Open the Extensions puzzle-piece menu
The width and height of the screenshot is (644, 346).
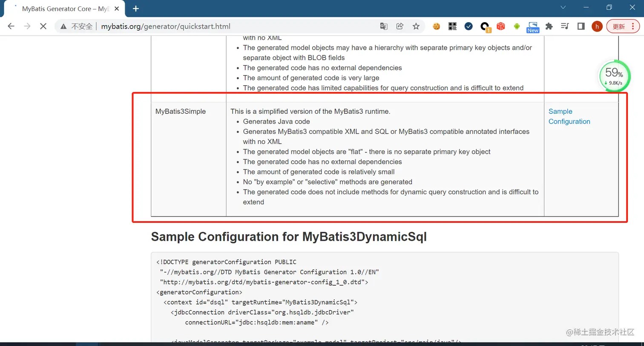click(x=549, y=26)
